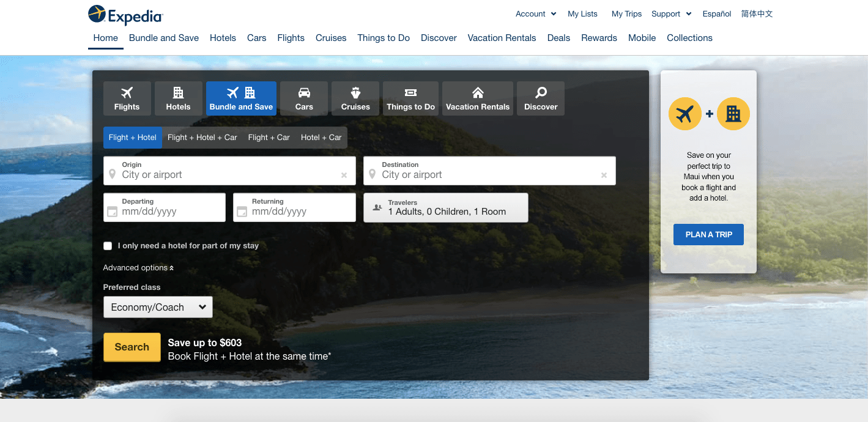Clear the Origin field with X icon
Image resolution: width=868 pixels, height=422 pixels.
(344, 176)
